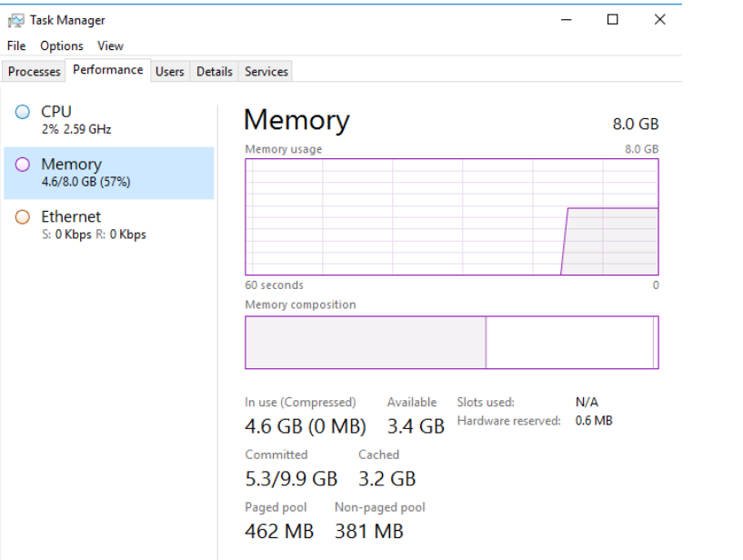Viewport: 743px width, 560px height.
Task: Switch to the Processes tab
Action: pos(35,72)
